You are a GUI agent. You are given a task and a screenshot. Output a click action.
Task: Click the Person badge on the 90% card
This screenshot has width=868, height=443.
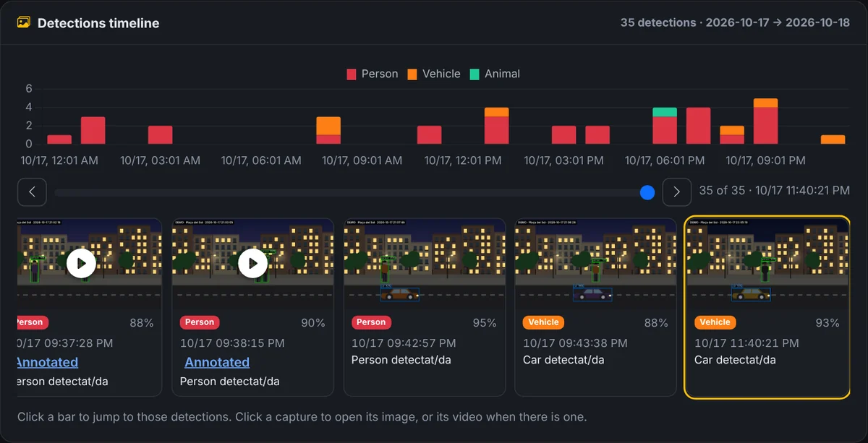200,322
